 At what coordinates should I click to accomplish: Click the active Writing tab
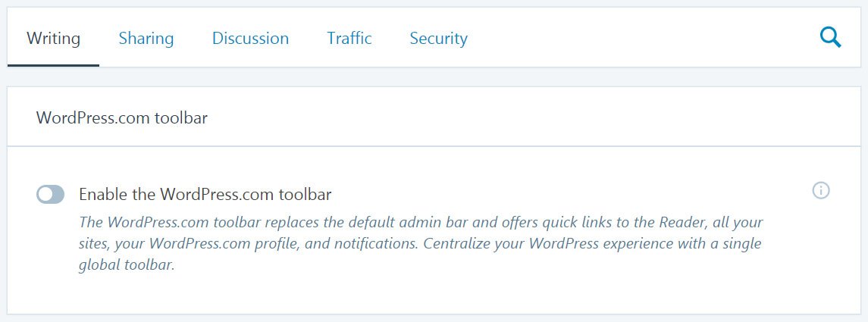click(54, 38)
